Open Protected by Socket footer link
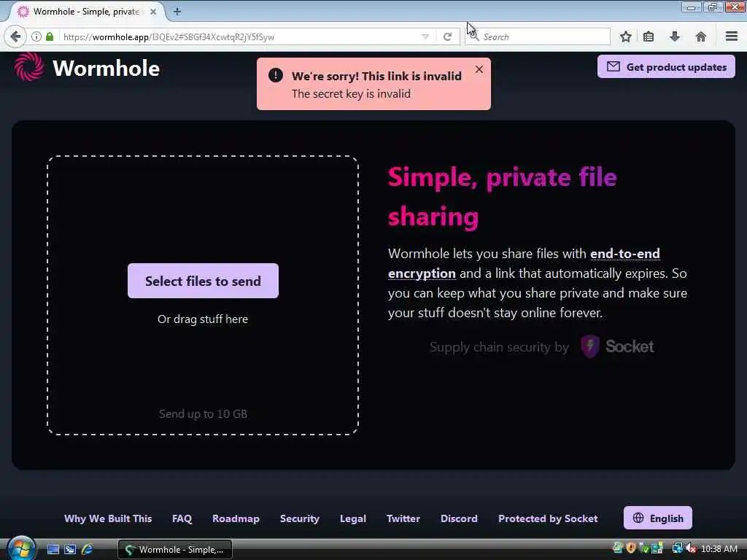 548,518
